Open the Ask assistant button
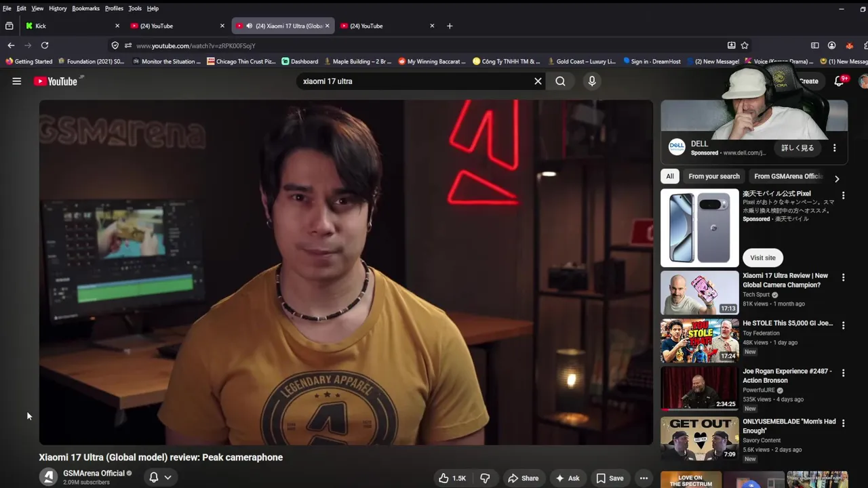868x488 pixels. [567, 478]
